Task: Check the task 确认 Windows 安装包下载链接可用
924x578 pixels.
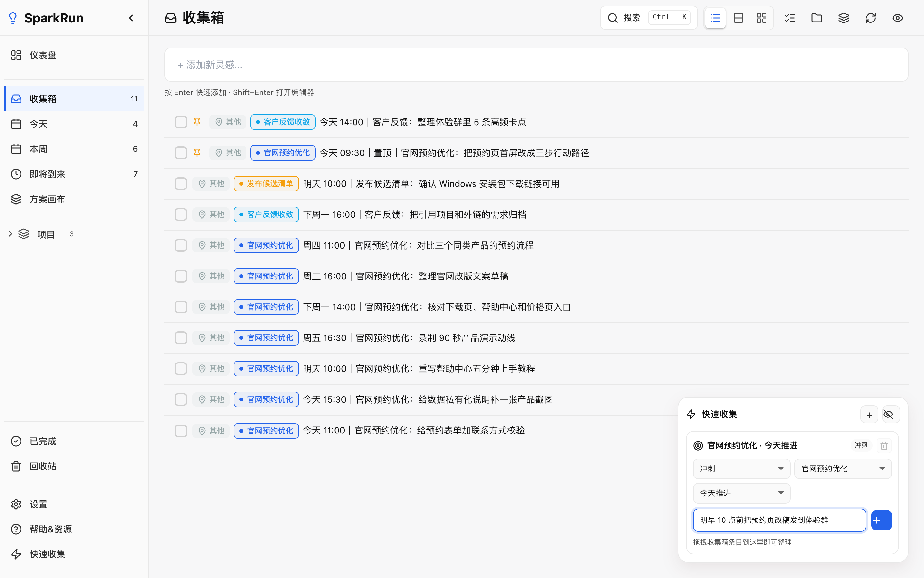Action: pyautogui.click(x=181, y=184)
